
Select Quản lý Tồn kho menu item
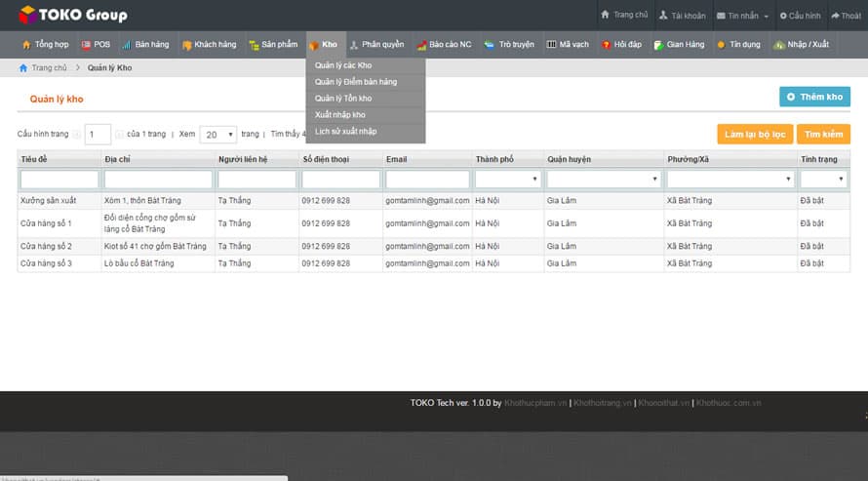coord(342,99)
